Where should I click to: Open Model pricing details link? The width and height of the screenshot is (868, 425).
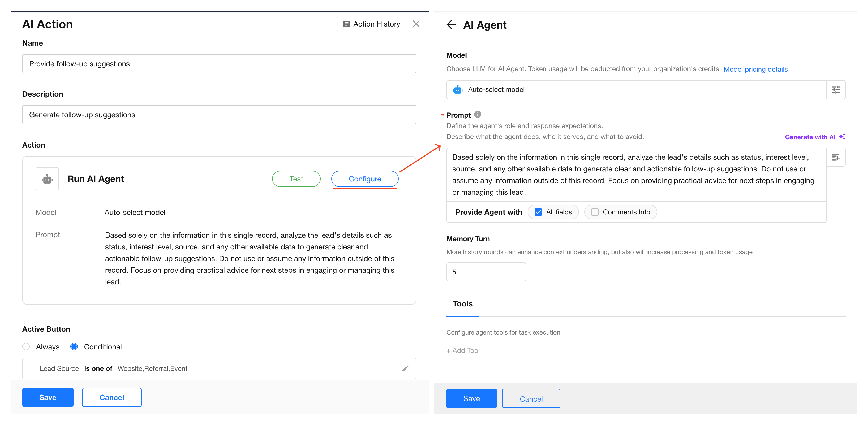755,69
